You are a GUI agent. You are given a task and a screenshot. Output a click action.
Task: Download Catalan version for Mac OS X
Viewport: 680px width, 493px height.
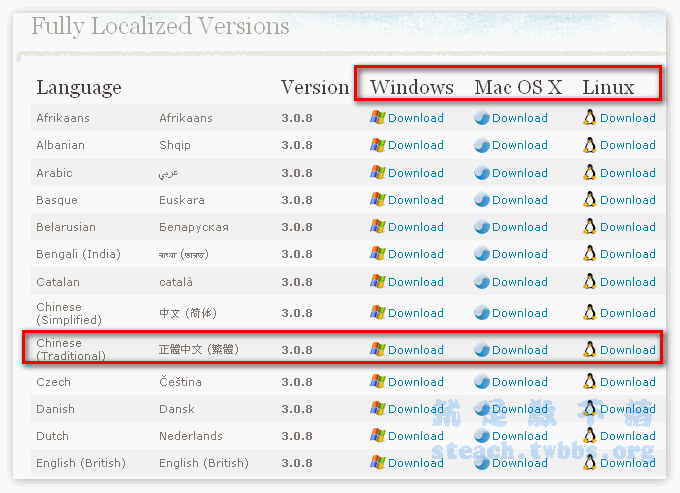tap(520, 282)
